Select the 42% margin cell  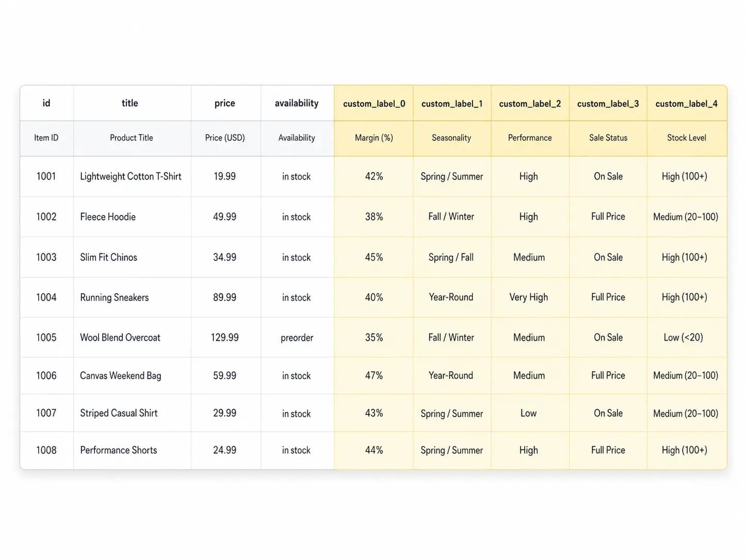[x=374, y=176]
